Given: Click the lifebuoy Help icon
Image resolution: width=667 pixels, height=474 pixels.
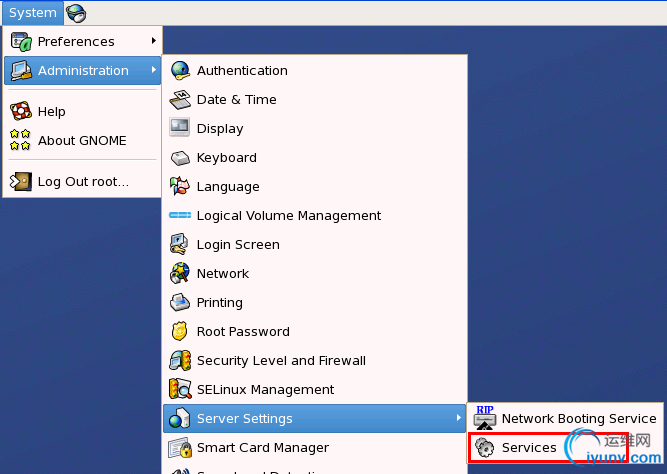Looking at the screenshot, I should [x=21, y=111].
